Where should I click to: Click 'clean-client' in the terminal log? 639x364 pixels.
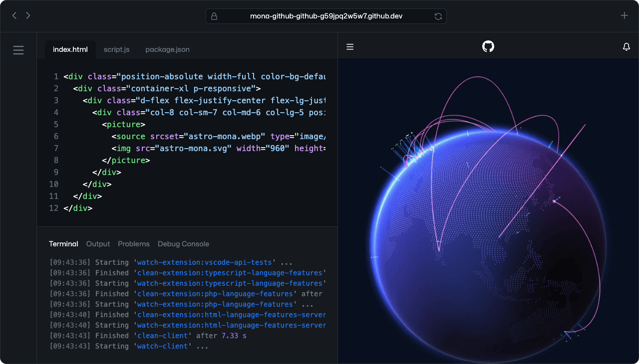coord(162,336)
